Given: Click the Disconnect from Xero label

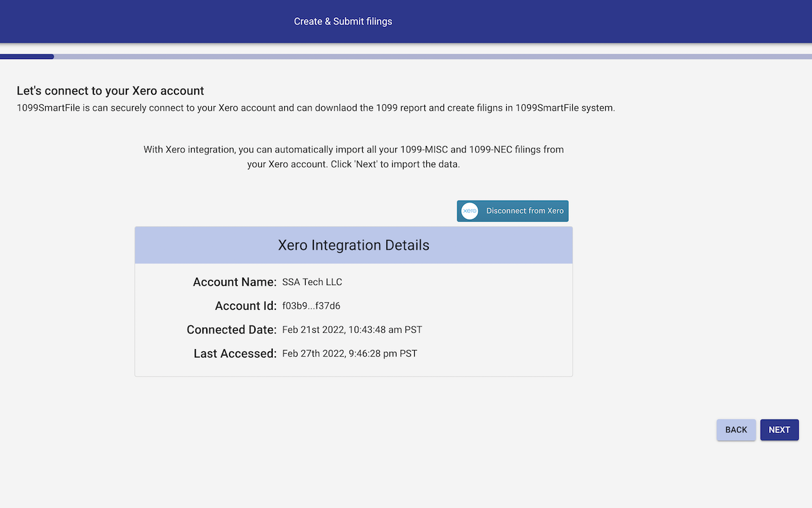Looking at the screenshot, I should pos(525,211).
